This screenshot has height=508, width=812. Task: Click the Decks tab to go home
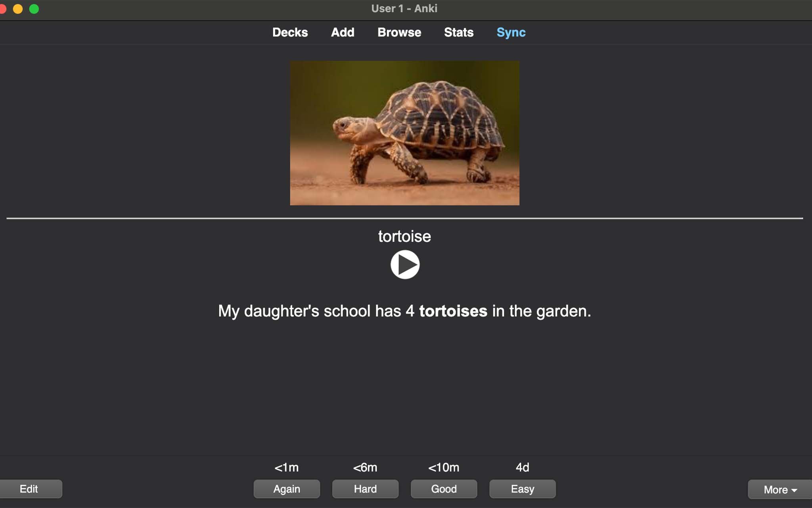[290, 32]
